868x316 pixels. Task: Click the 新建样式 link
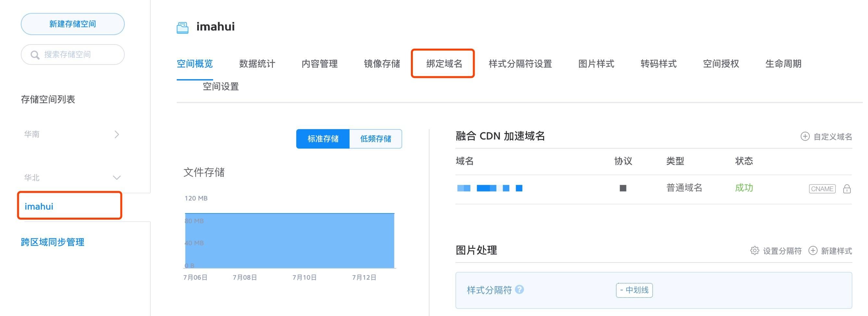coord(836,251)
